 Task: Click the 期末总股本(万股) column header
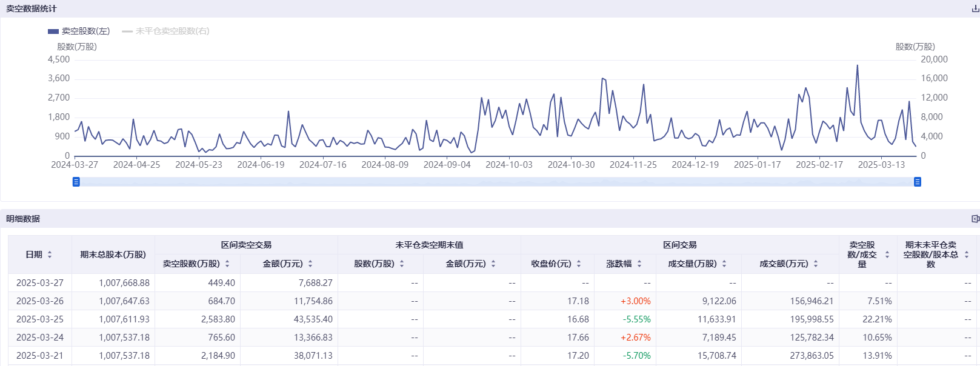pos(113,255)
